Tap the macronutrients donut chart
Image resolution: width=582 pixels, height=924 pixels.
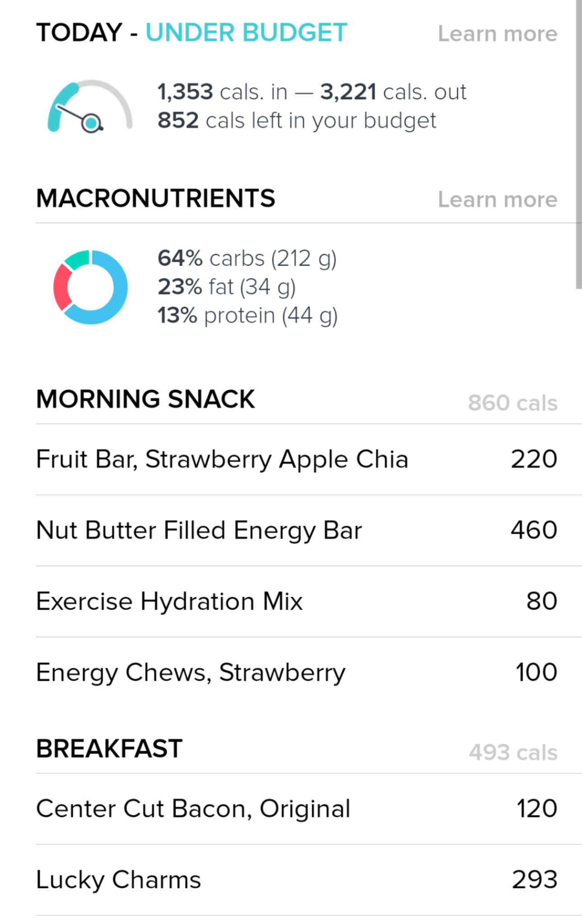tap(90, 287)
